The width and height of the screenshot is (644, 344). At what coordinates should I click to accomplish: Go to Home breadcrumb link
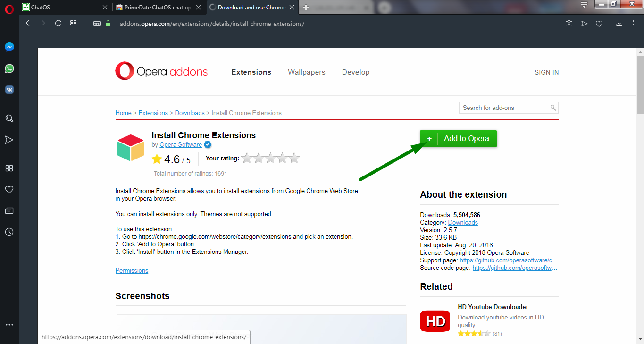pos(124,113)
